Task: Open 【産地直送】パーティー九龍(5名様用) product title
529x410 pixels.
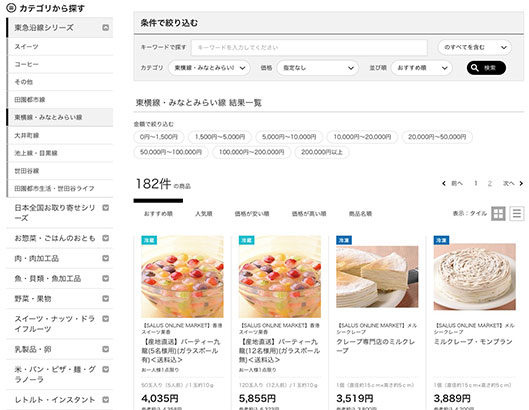Action: click(181, 351)
